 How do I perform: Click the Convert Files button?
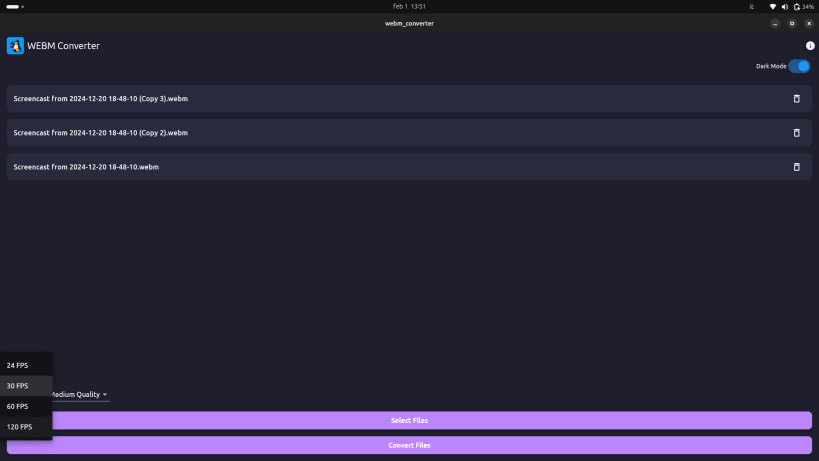410,445
